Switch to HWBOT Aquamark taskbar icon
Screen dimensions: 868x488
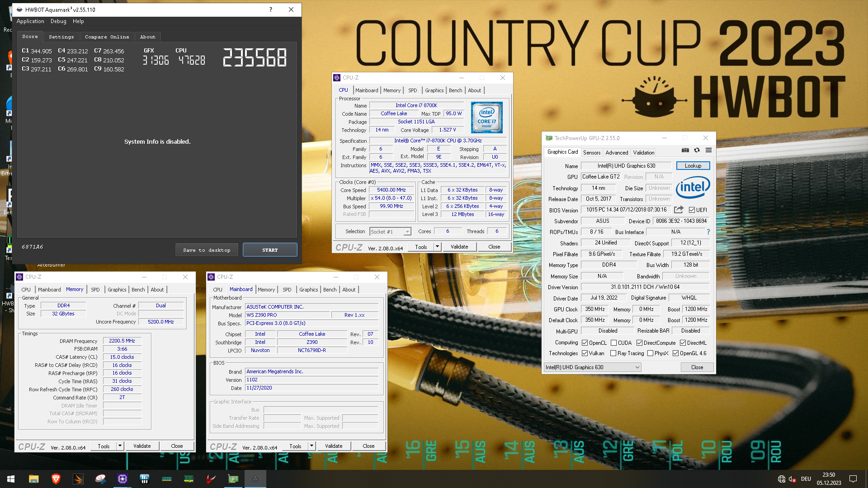(x=255, y=479)
